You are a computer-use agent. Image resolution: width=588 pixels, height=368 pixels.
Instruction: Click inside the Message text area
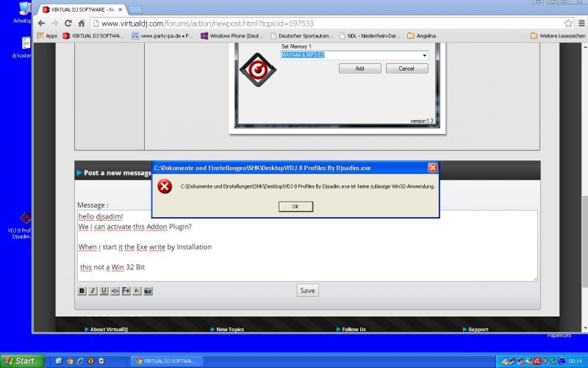pos(307,246)
